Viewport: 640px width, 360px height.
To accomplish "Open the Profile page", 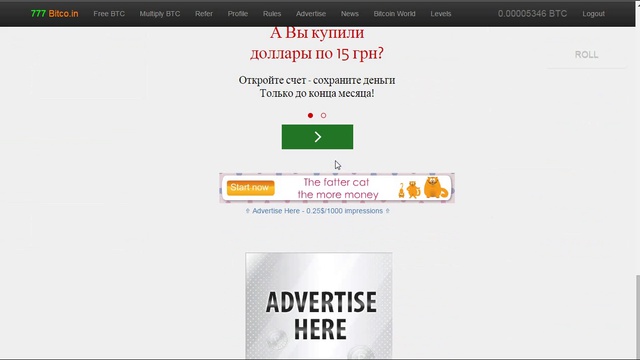I will tap(238, 13).
